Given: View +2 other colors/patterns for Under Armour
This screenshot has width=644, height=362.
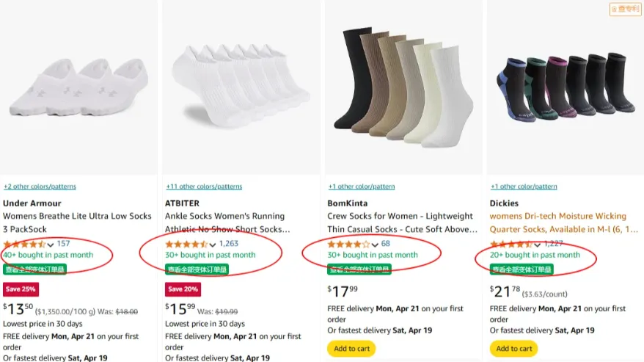Looking at the screenshot, I should tap(40, 187).
